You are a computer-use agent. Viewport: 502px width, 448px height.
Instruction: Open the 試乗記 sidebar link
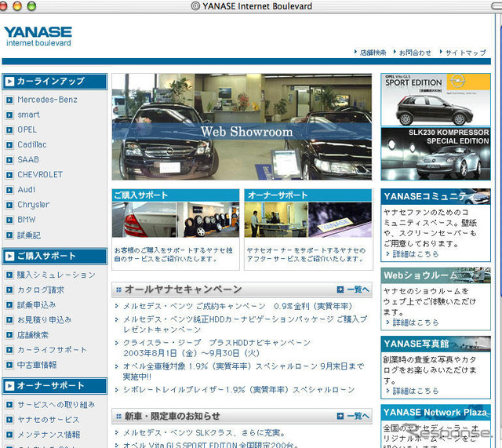coord(29,235)
